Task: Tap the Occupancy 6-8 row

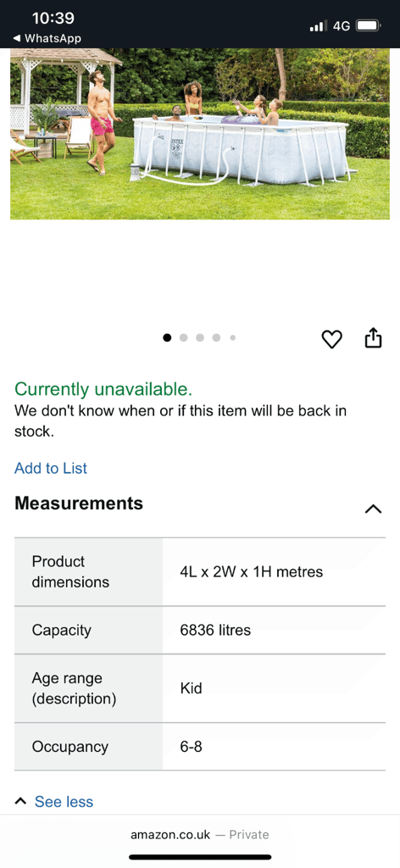Action: (200, 746)
